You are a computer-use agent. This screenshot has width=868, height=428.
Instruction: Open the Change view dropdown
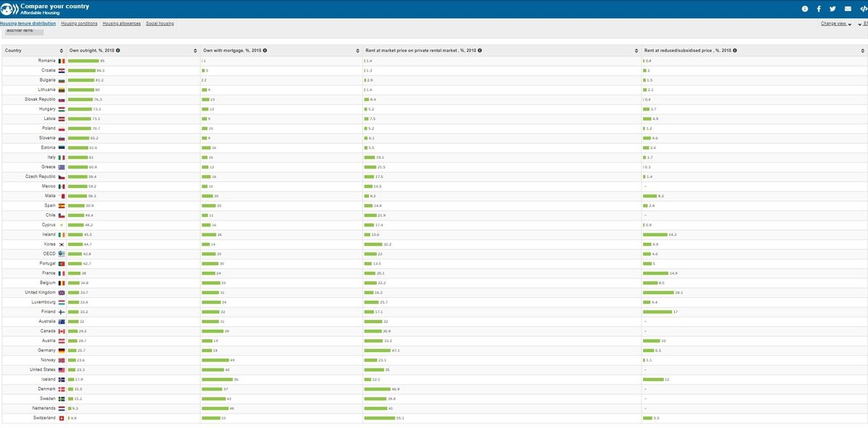835,24
